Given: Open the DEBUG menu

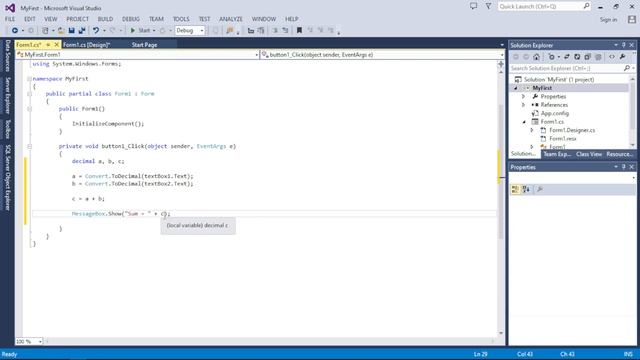Looking at the screenshot, I should pos(131,19).
